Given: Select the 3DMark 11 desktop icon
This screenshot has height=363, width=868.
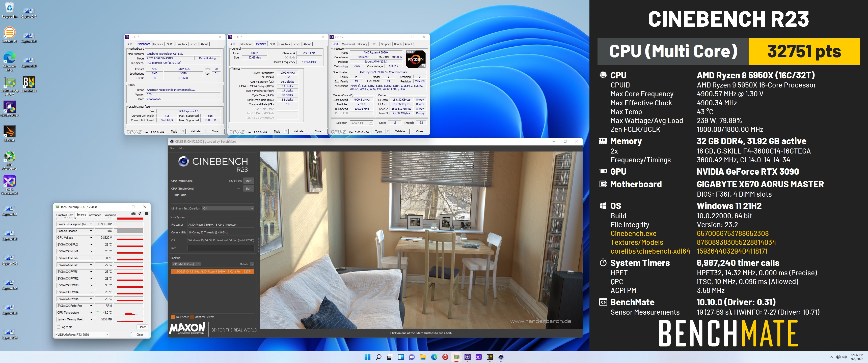Looking at the screenshot, I should coord(9,35).
